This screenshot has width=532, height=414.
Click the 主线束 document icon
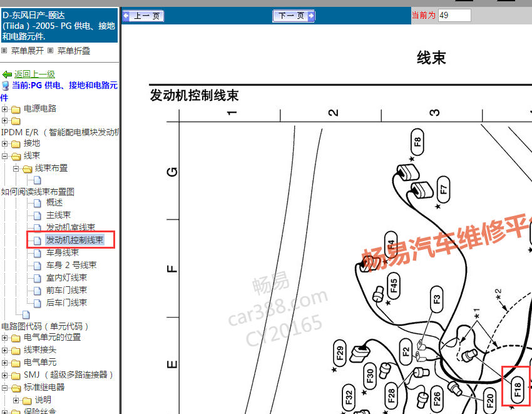pyautogui.click(x=38, y=215)
